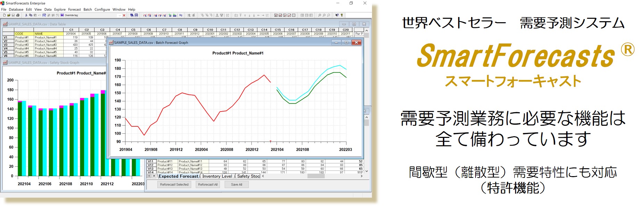Click the green 'ID' toolbar icon

coord(170,15)
